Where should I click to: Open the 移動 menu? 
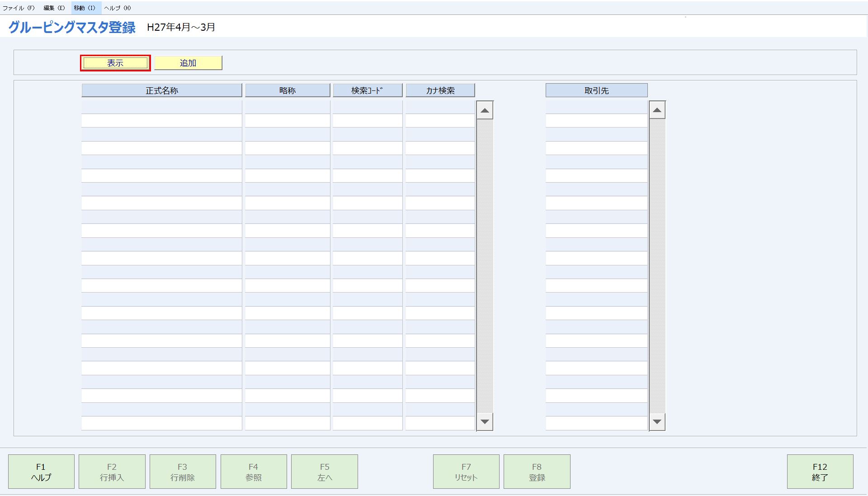pyautogui.click(x=85, y=8)
